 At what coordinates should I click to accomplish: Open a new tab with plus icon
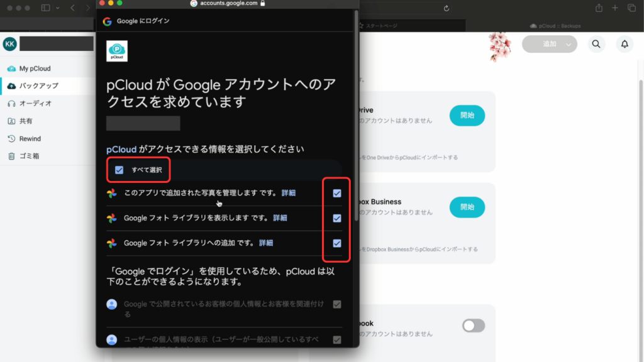(615, 8)
